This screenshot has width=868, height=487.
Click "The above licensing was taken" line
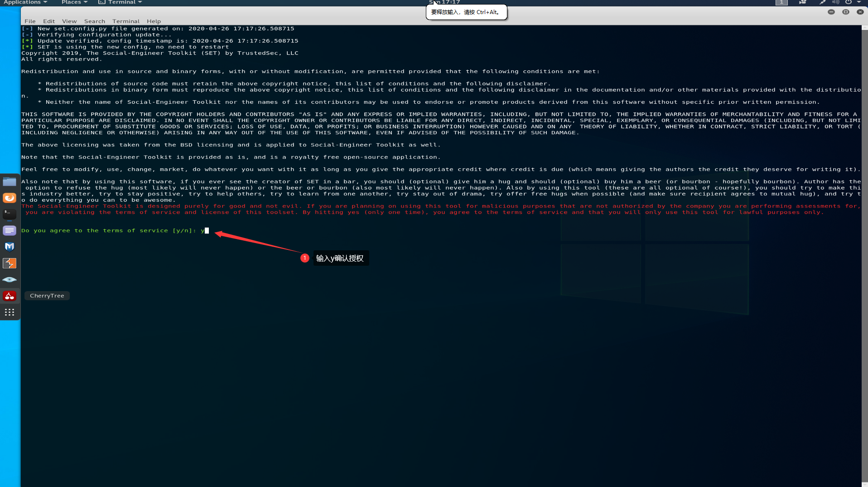click(231, 145)
